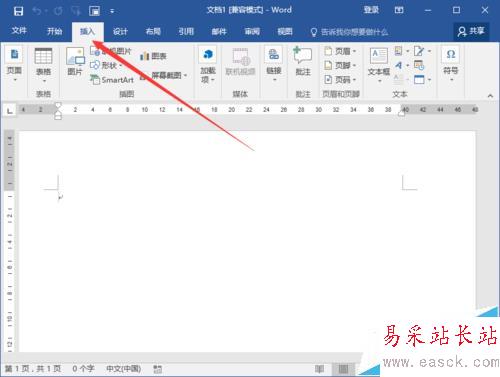The height and width of the screenshot is (377, 500).
Task: Insert WordArt from the Text group
Action: [x=401, y=65]
